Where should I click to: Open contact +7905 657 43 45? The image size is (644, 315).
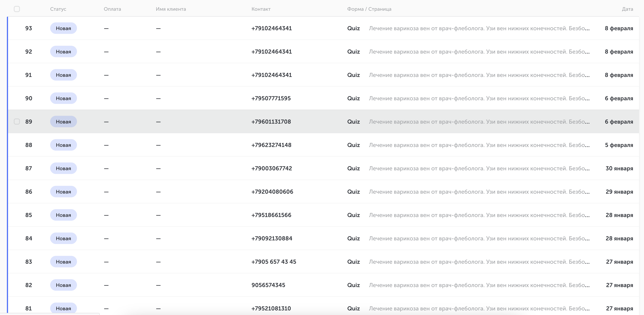[274, 262]
